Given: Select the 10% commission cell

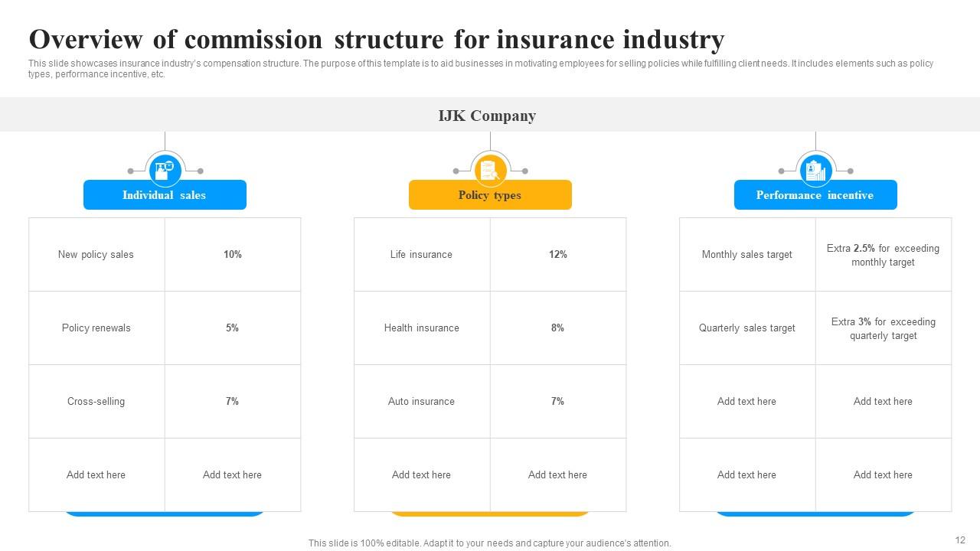Looking at the screenshot, I should tap(233, 255).
